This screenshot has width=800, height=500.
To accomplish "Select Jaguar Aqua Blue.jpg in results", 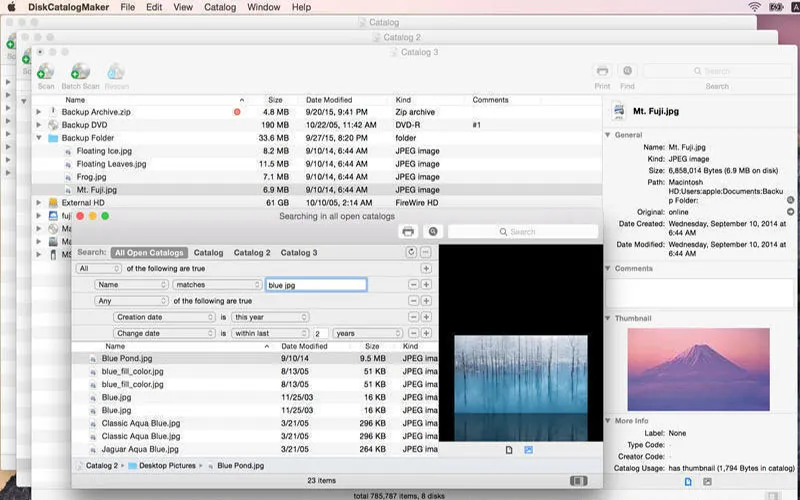I will 255,449.
